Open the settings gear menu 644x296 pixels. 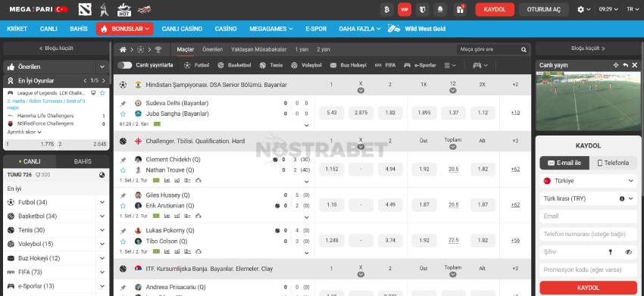[583, 9]
